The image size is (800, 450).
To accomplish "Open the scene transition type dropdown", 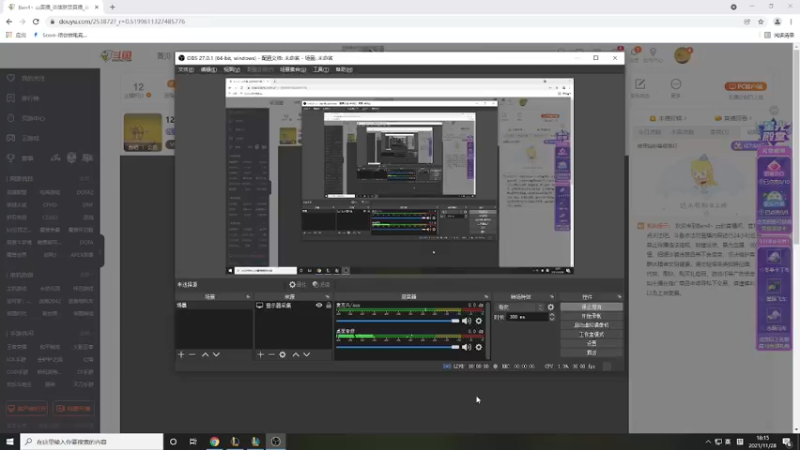I will [518, 306].
